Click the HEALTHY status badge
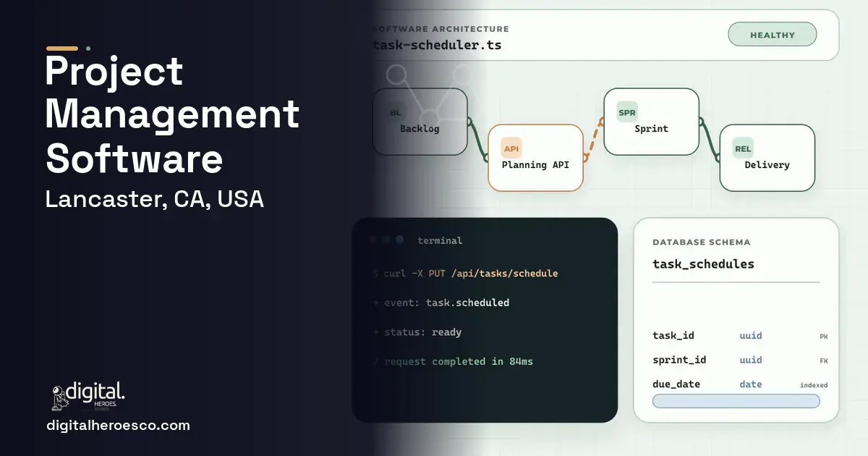 pyautogui.click(x=772, y=35)
